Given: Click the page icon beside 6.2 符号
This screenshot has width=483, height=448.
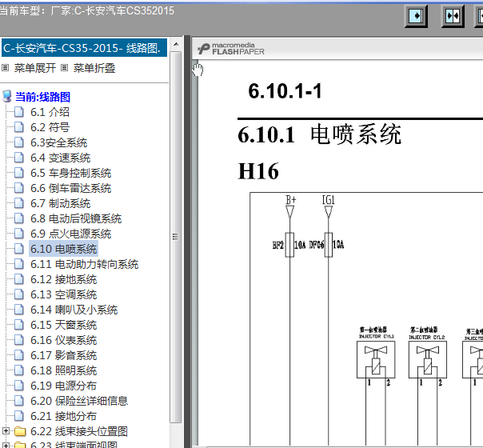Looking at the screenshot, I should coord(18,127).
